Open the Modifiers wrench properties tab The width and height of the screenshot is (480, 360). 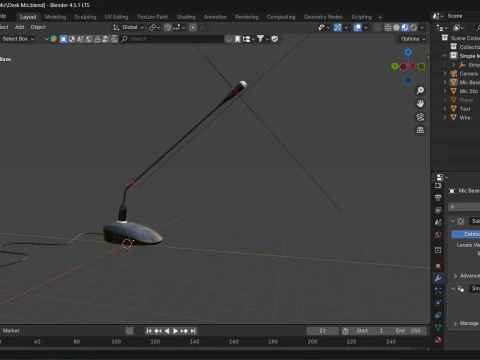438,278
